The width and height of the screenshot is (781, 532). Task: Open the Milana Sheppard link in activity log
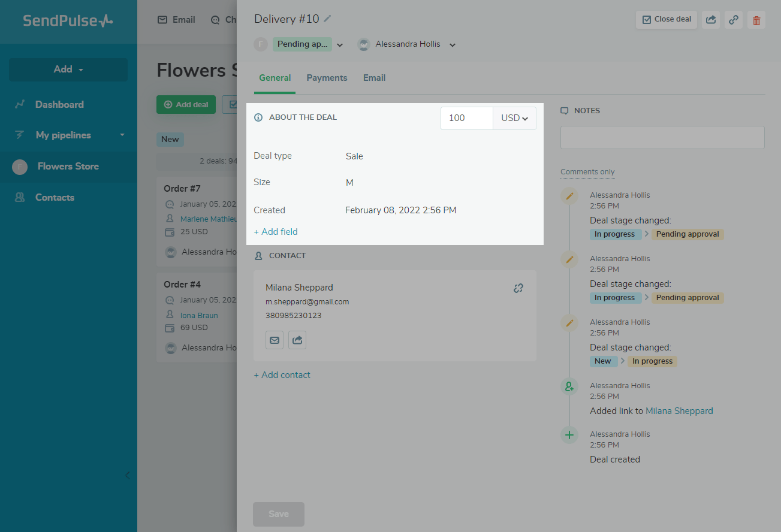679,411
